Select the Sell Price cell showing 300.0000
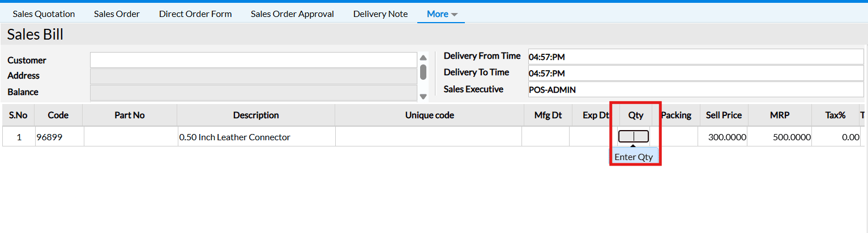The height and width of the screenshot is (233, 868). (724, 137)
